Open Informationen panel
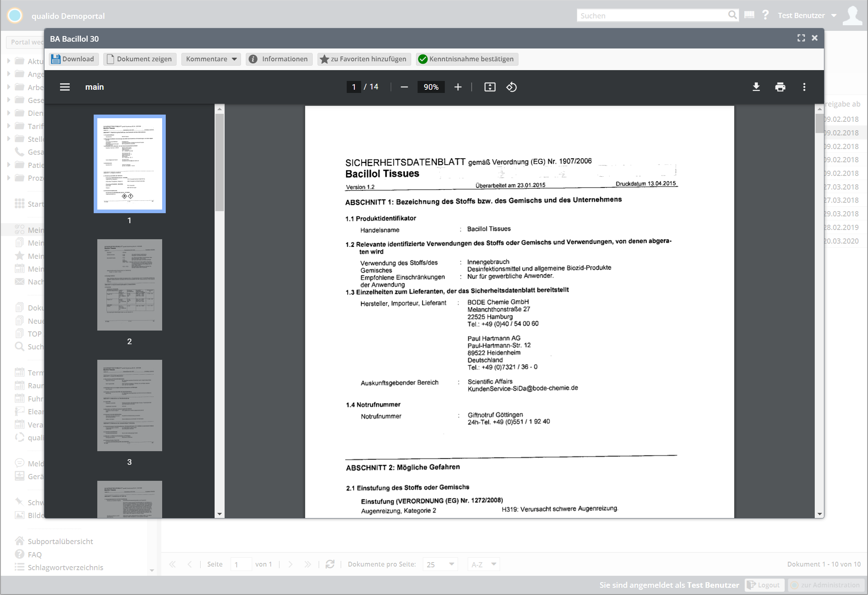Screen dimensions: 868x595 tap(279, 59)
